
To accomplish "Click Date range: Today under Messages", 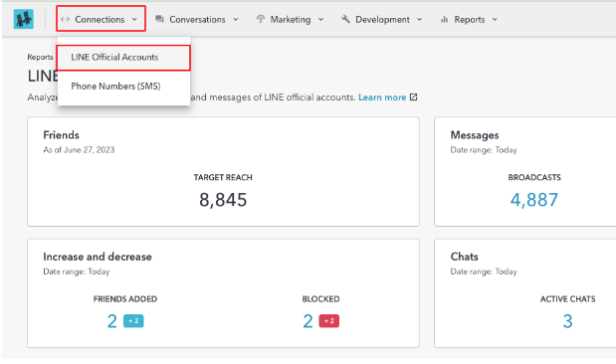I will pyautogui.click(x=484, y=150).
